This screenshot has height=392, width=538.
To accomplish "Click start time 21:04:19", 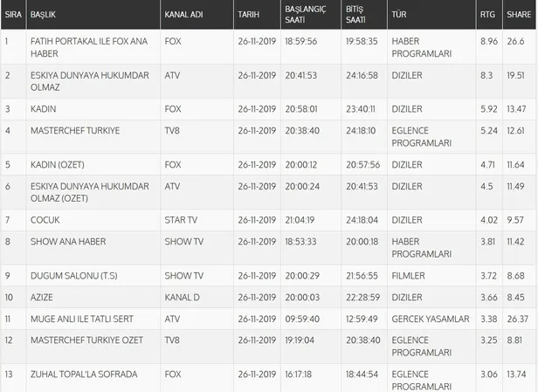I will point(300,220).
